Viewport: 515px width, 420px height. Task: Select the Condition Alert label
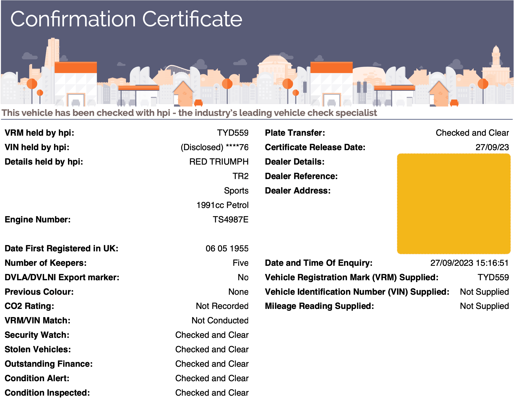37,378
